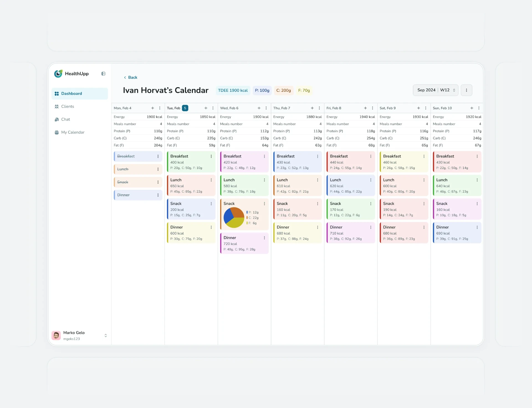
Task: Add a meal to Tue, Feb 5
Action: click(206, 108)
